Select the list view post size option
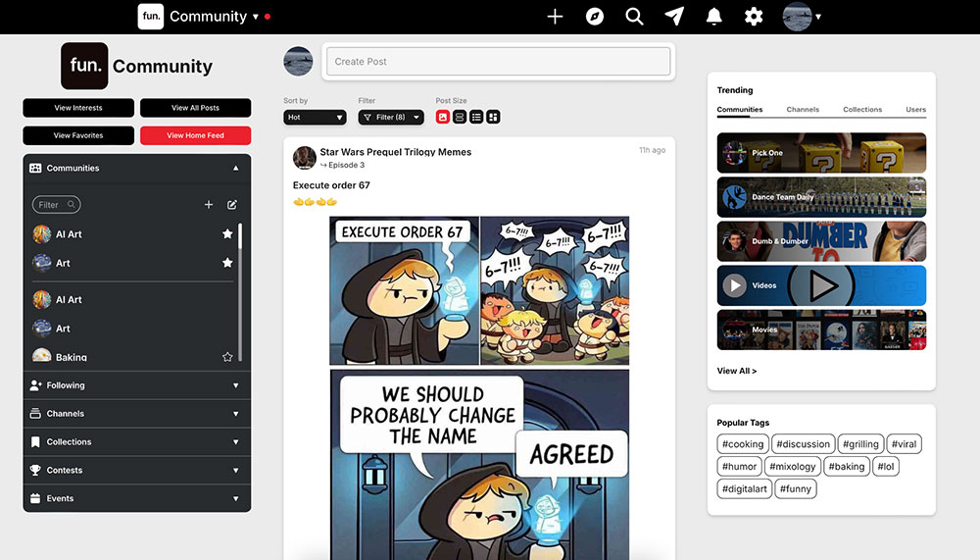 coord(476,117)
